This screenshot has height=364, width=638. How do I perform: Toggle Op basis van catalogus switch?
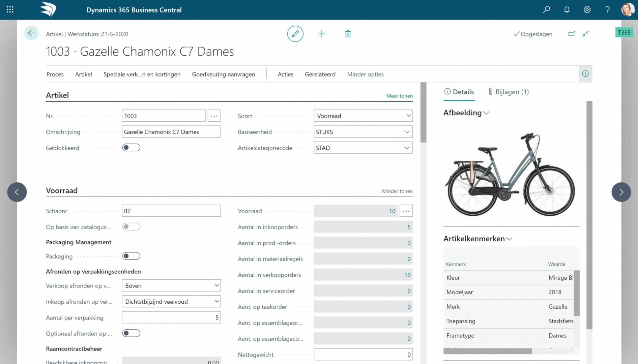click(131, 227)
